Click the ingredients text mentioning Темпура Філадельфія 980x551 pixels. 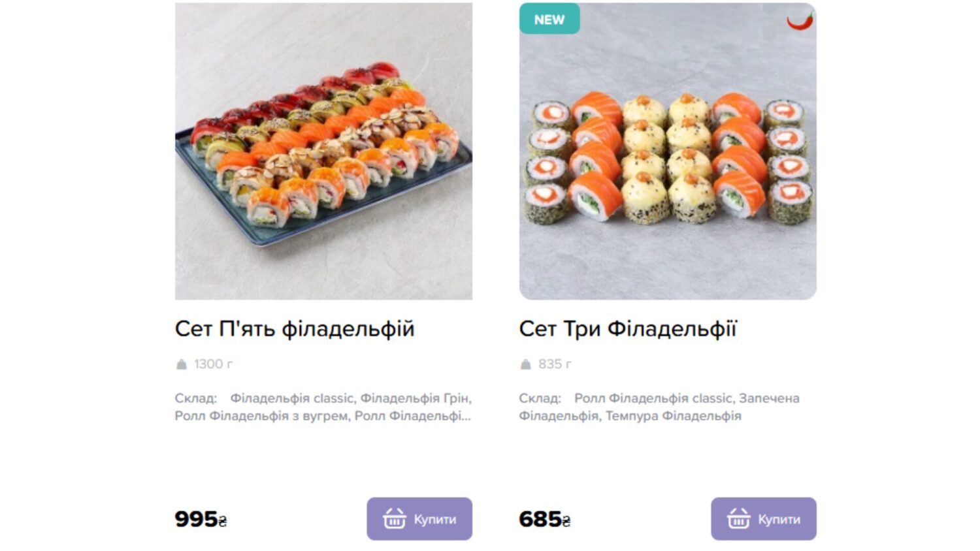pyautogui.click(x=659, y=407)
